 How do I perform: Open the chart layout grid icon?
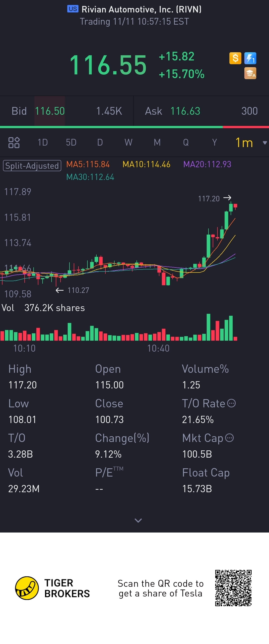(14, 143)
